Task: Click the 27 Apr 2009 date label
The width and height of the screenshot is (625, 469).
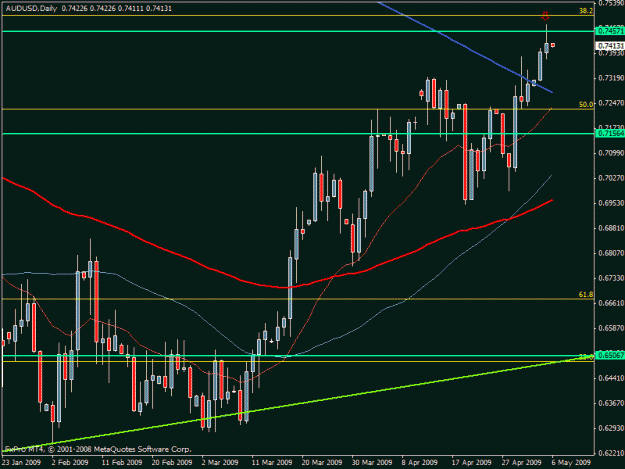Action: 521,463
